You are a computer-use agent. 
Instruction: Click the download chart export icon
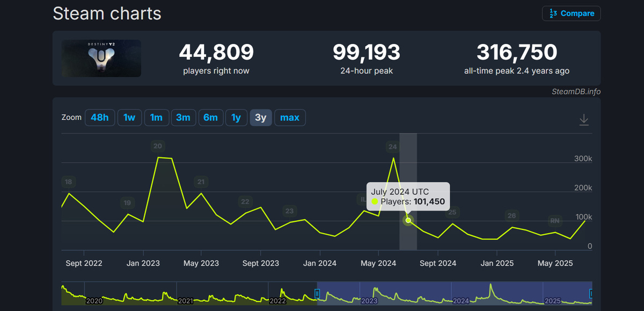[x=584, y=120]
